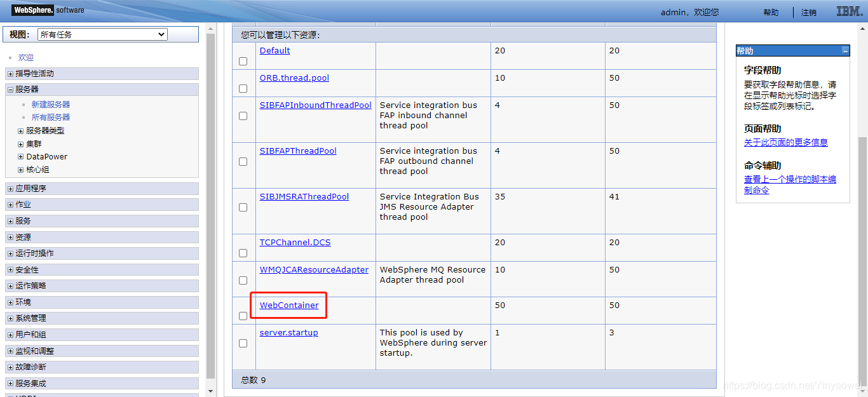Check the WMQJCAResourceAdapter row checkbox
Image resolution: width=868 pixels, height=397 pixels.
(243, 281)
